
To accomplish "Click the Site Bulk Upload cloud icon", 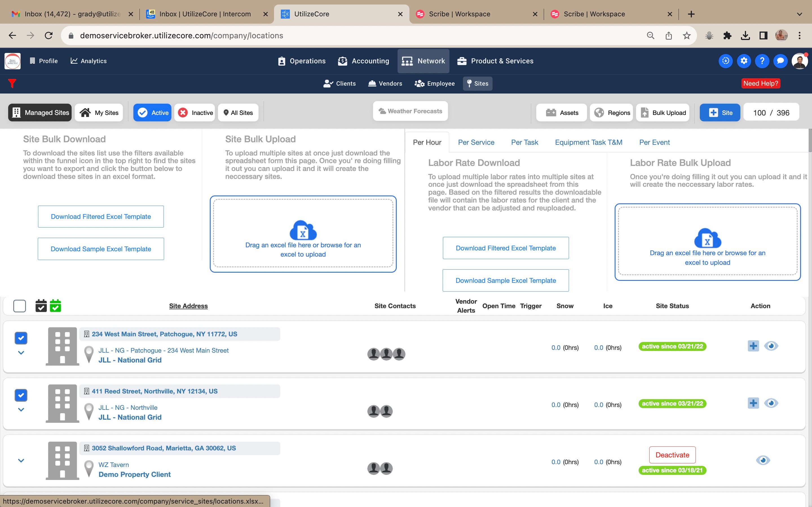I will 303,231.
